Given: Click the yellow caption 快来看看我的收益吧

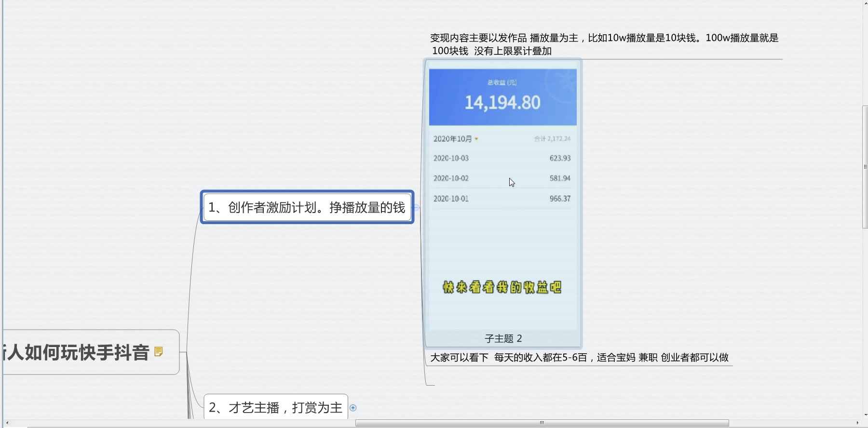Looking at the screenshot, I should [502, 287].
